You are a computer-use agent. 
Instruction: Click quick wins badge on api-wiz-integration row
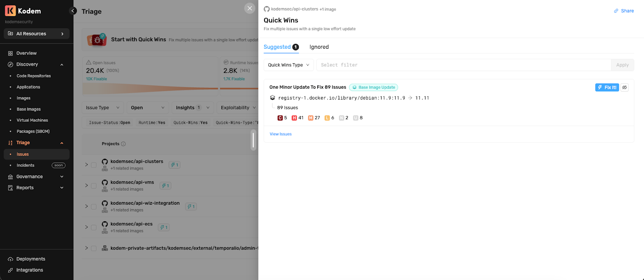tap(191, 207)
